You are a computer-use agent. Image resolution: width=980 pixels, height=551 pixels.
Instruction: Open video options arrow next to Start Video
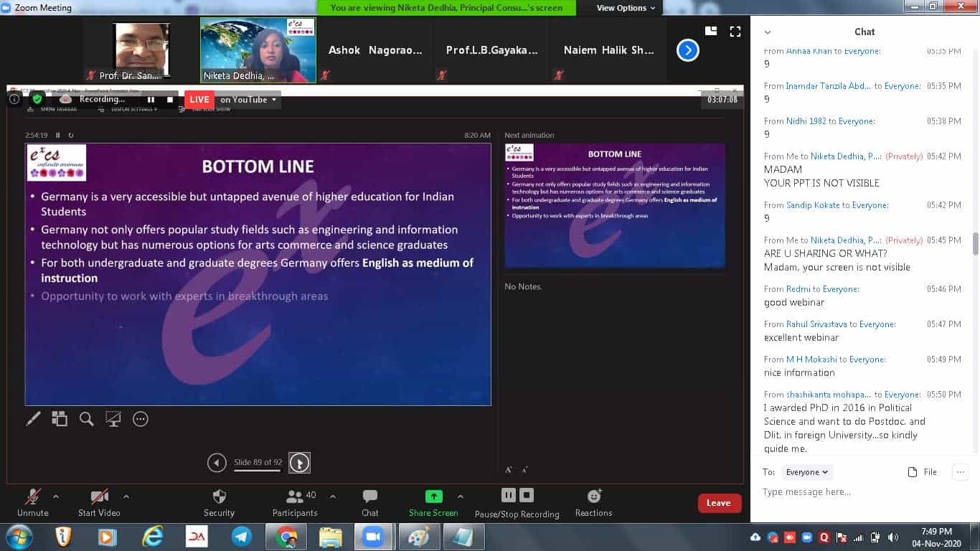point(126,496)
